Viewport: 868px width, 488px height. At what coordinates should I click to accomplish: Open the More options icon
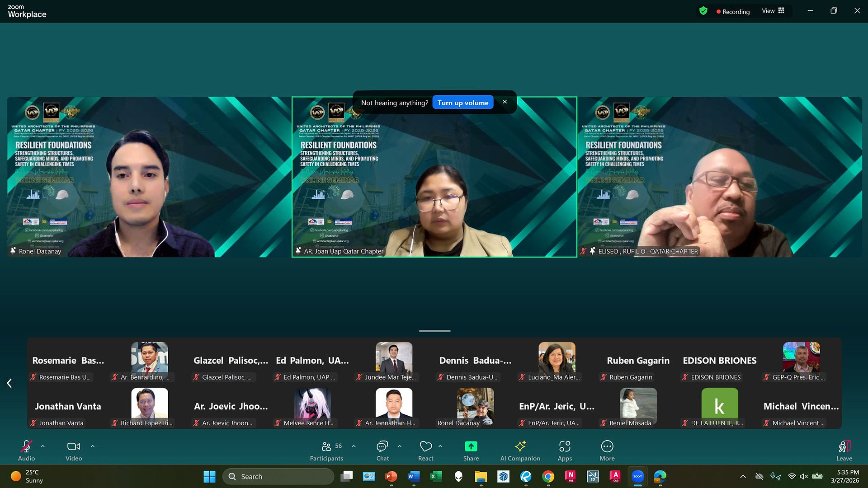coord(607,446)
